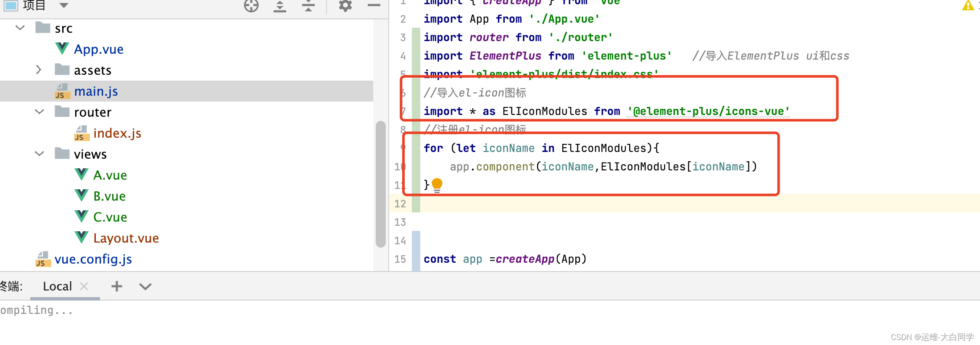980x345 pixels.
Task: Close the Local terminal tab
Action: point(84,286)
